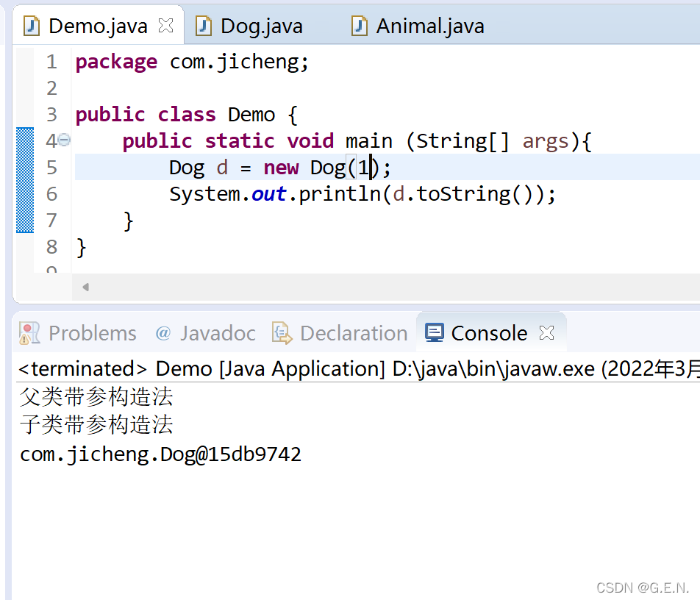Click 'out' in System.out on line 6
This screenshot has width=700, height=600.
[269, 194]
